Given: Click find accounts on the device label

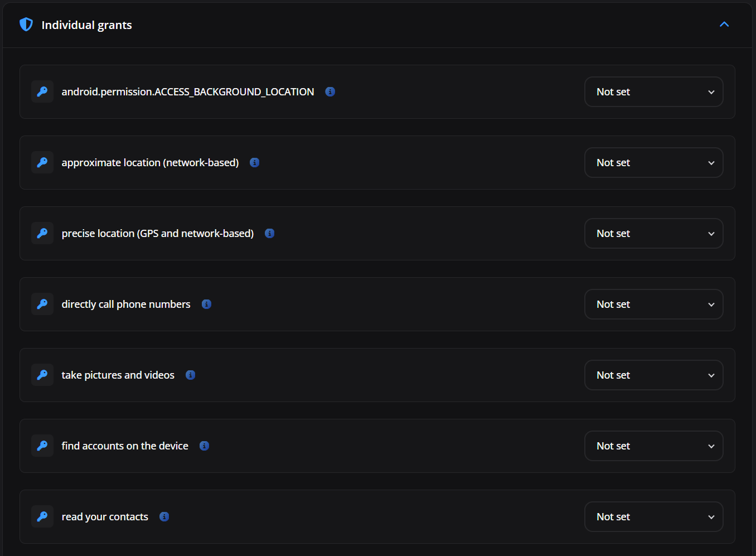Looking at the screenshot, I should (x=125, y=446).
